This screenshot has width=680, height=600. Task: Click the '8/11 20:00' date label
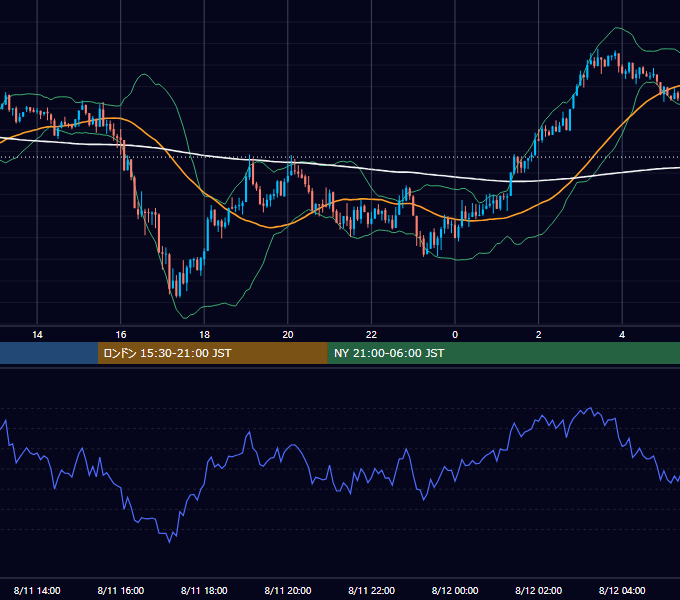coord(288,590)
